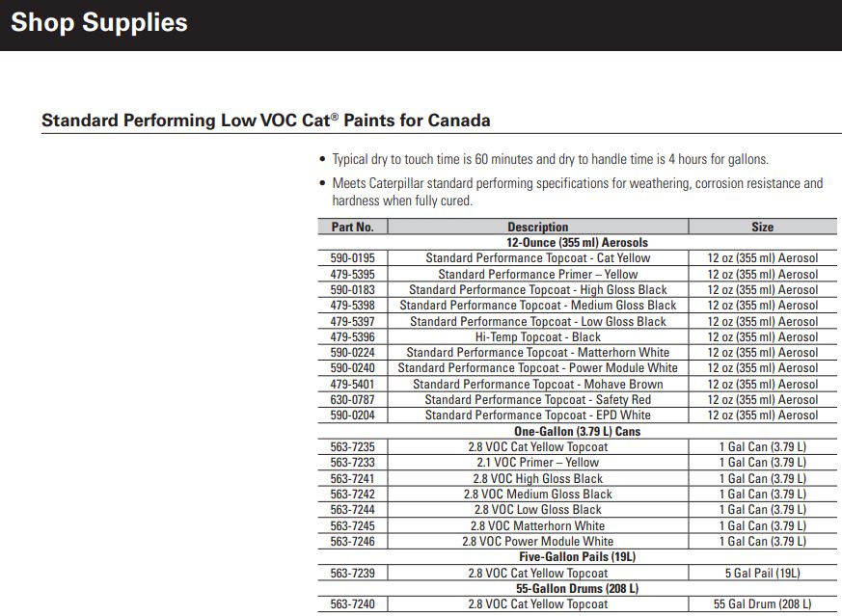842x616 pixels.
Task: Click part number 563-7235
Action: point(352,447)
